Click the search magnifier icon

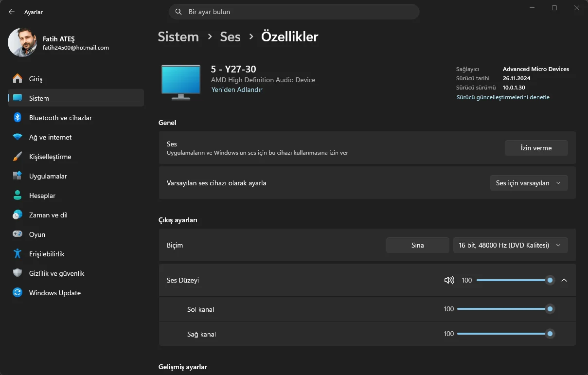[x=178, y=12]
